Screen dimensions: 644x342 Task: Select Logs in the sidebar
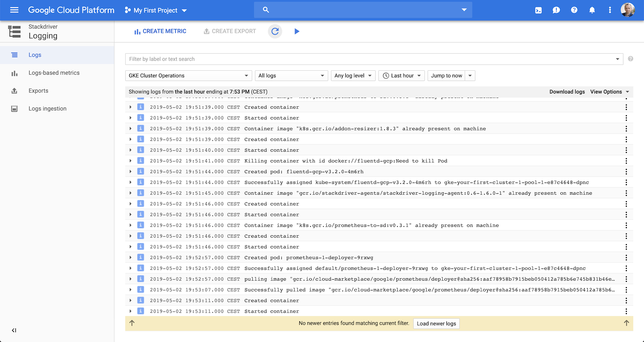57,55
